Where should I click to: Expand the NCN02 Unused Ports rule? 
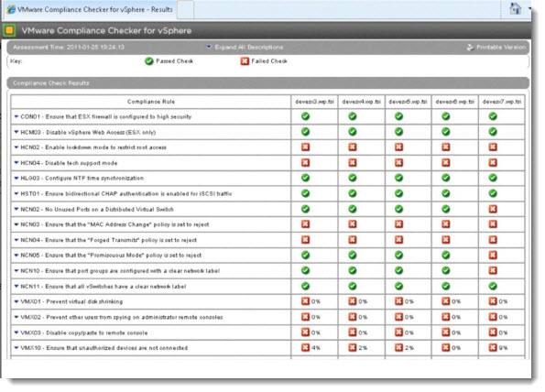pos(16,209)
